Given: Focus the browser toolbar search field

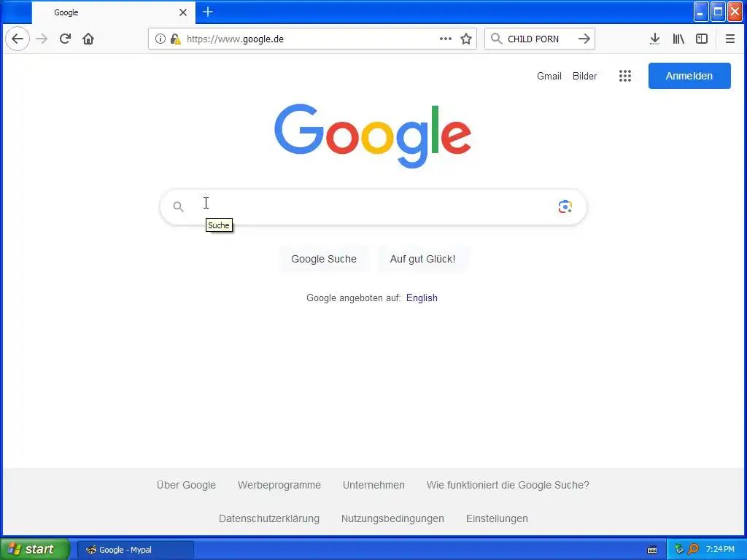Looking at the screenshot, I should point(539,39).
